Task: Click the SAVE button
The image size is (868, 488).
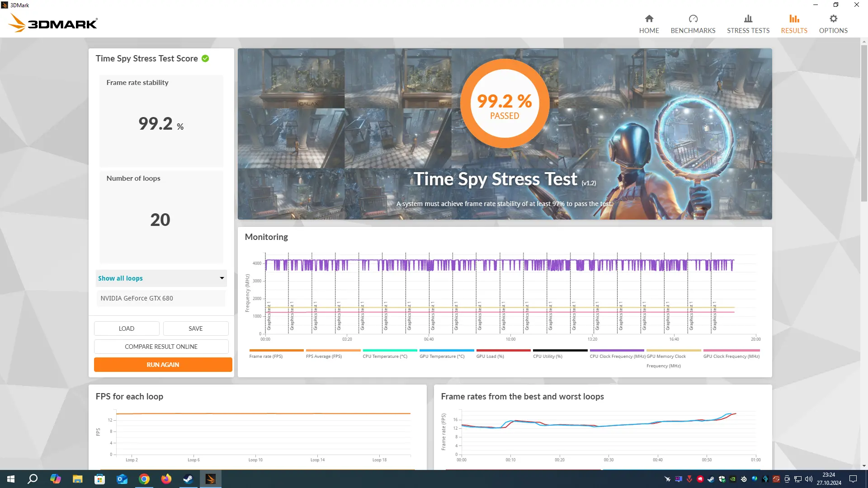Action: coord(196,328)
